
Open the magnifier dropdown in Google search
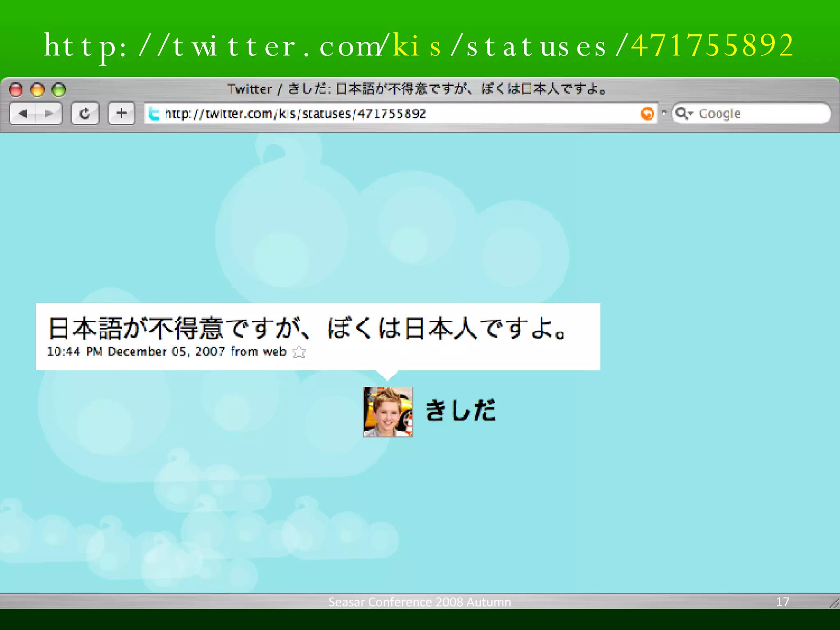coord(683,113)
